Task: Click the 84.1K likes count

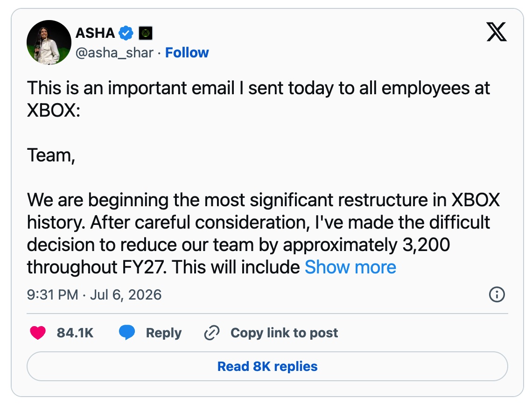Action: pyautogui.click(x=75, y=333)
